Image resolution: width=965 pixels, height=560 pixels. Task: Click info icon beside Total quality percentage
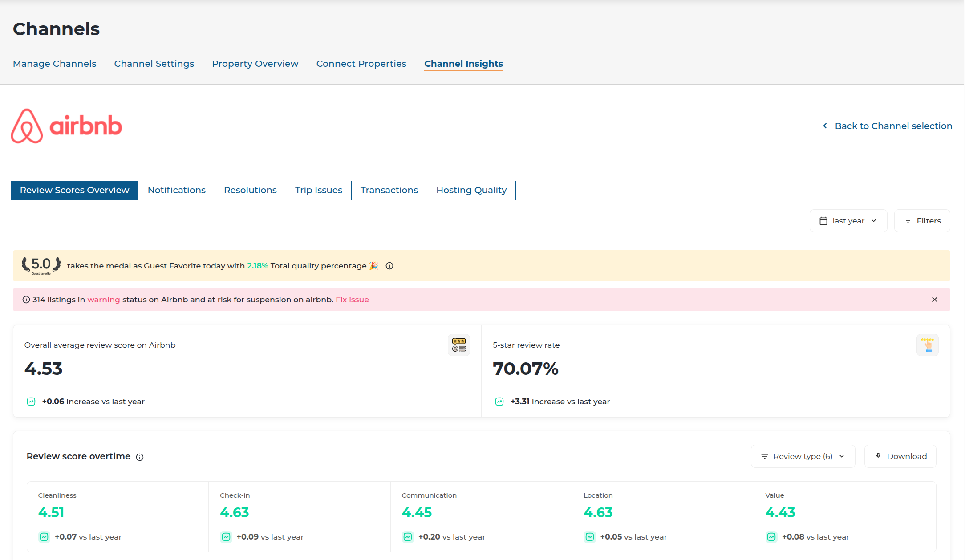point(389,266)
